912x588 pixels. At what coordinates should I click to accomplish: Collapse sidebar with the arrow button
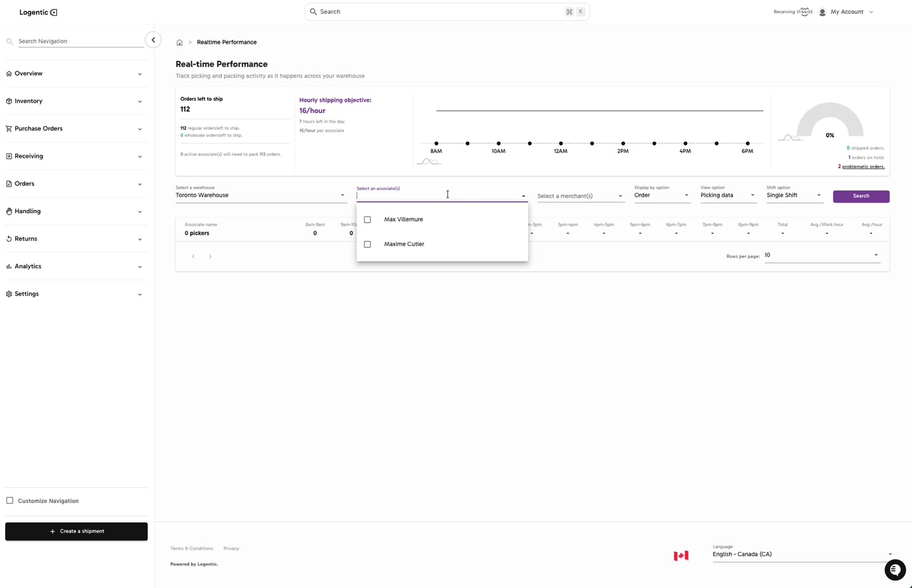pyautogui.click(x=153, y=40)
